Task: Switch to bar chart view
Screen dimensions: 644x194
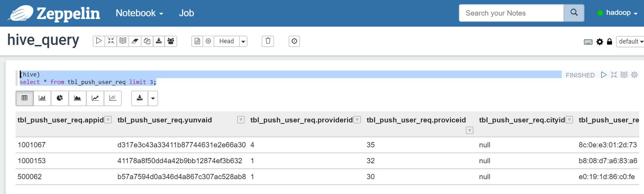Action: point(42,98)
